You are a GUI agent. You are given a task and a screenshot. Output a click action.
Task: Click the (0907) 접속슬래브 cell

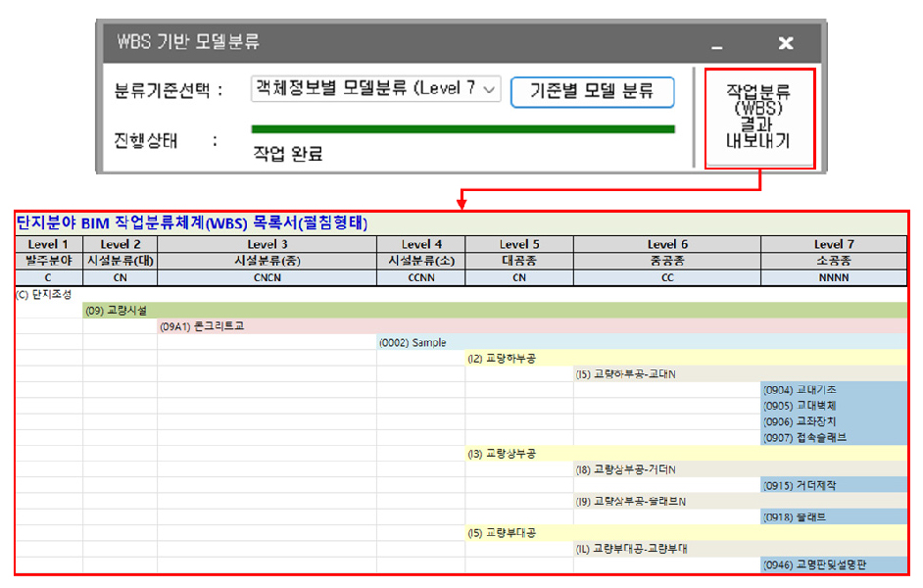point(807,437)
